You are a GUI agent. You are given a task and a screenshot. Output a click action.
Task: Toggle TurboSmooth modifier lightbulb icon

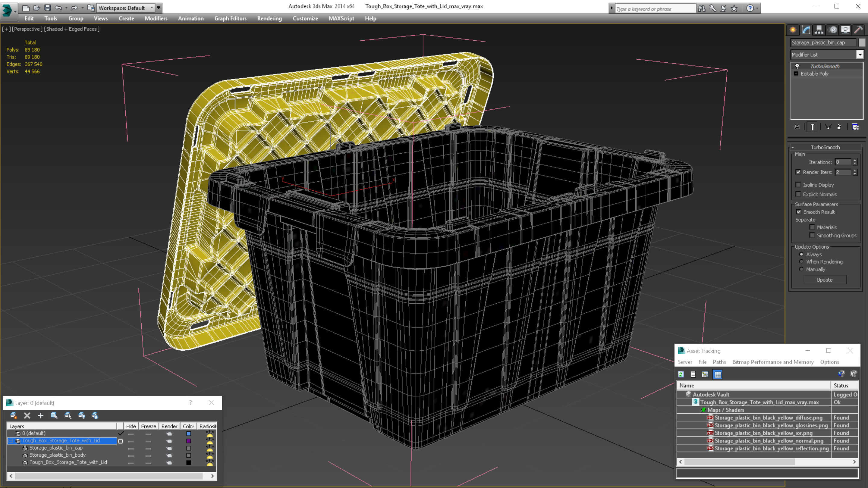[797, 66]
